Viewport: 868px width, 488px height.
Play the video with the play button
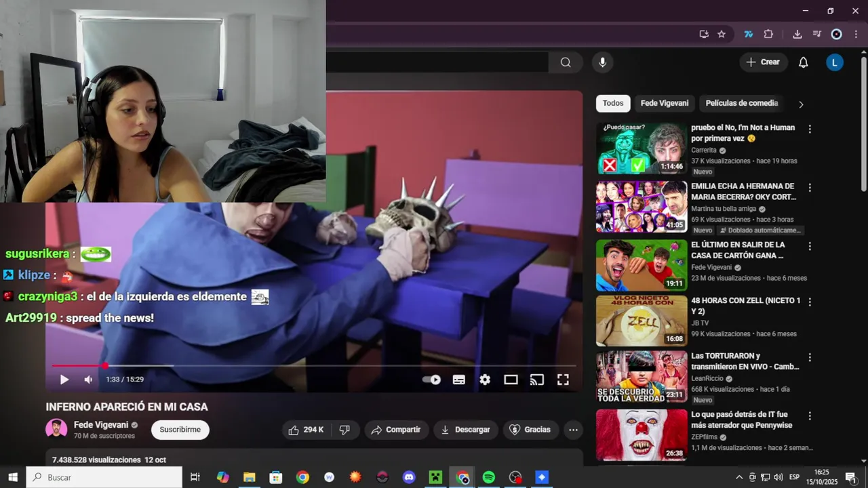[x=64, y=380]
